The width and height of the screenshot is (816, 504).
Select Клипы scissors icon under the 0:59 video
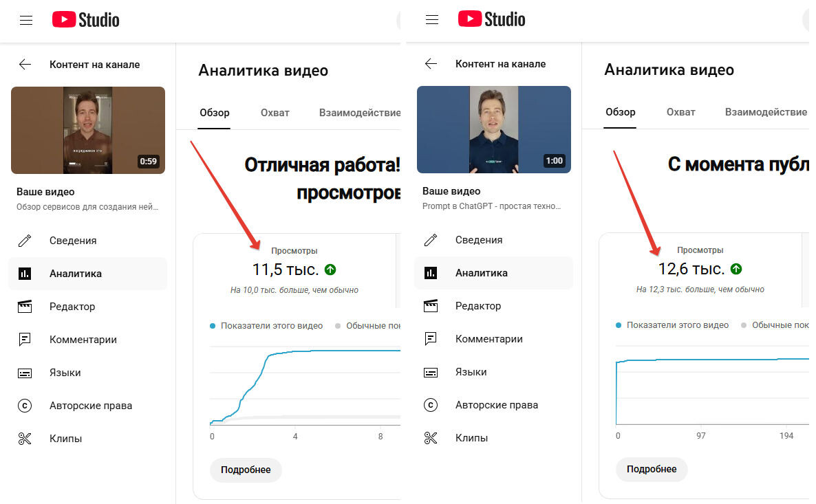tap(25, 439)
